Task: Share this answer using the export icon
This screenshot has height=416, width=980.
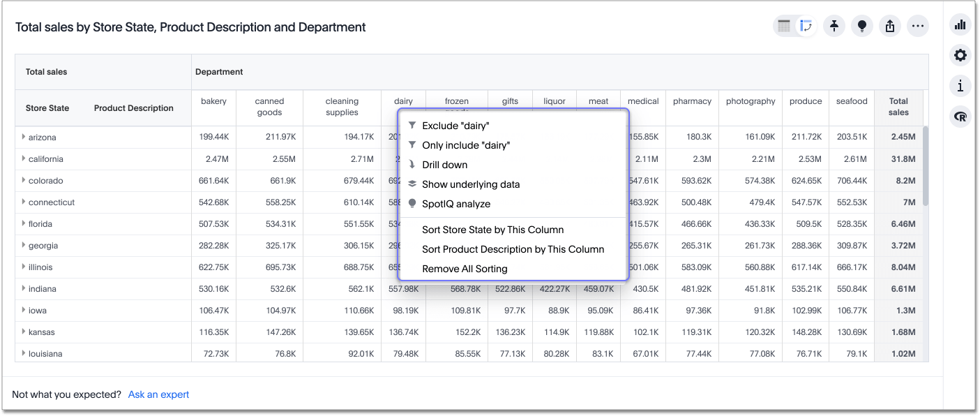Action: pos(890,25)
